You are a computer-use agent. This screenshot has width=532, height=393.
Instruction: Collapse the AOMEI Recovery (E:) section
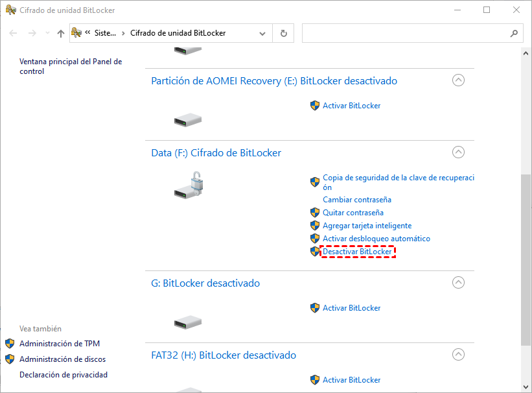click(458, 80)
